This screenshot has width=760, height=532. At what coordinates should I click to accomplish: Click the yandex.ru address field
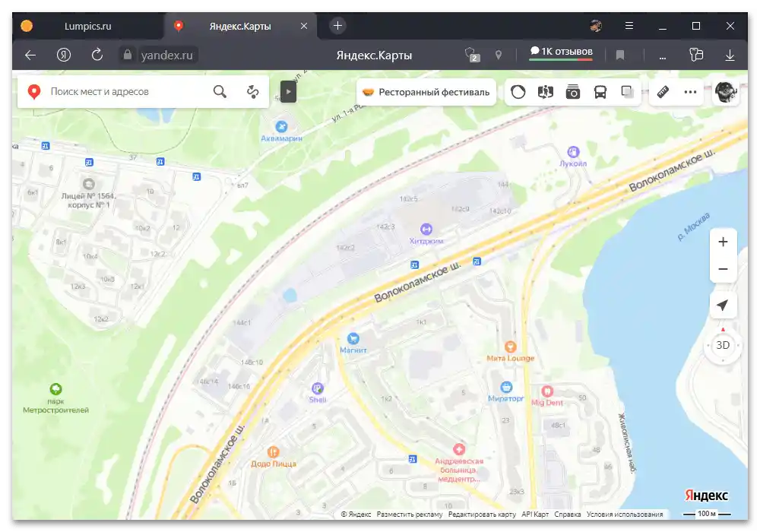click(166, 55)
